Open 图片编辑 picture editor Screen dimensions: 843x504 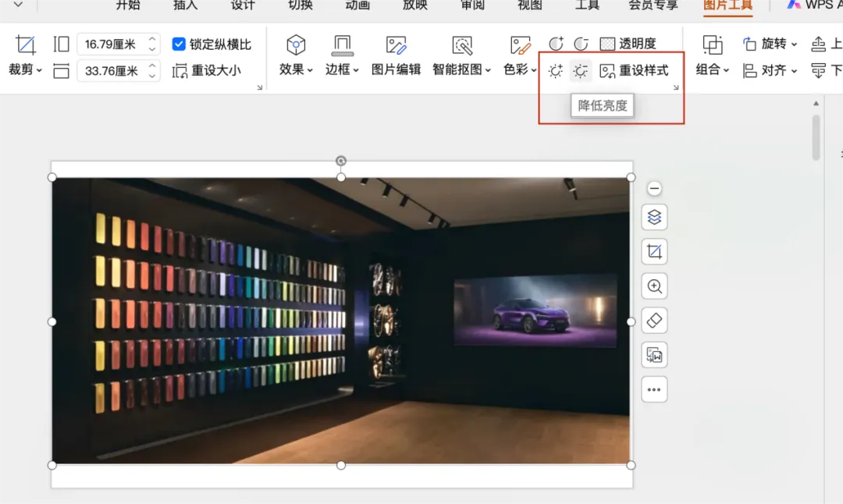point(397,56)
